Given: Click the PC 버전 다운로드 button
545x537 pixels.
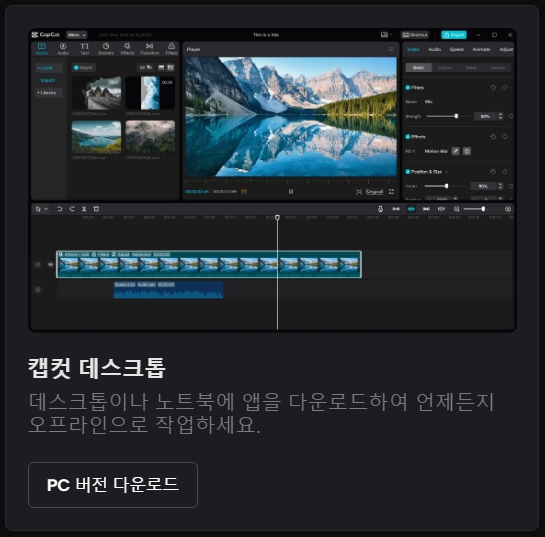Looking at the screenshot, I should [x=113, y=485].
